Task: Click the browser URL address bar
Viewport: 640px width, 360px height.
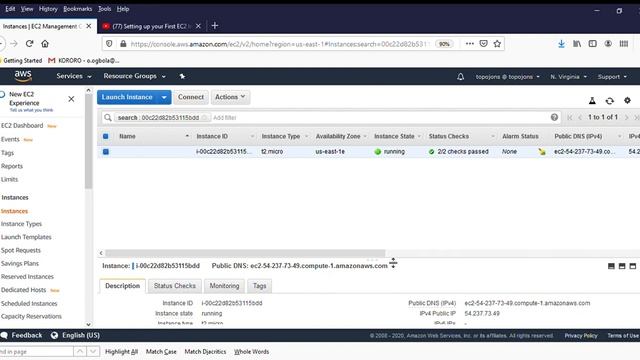Action: [x=280, y=44]
